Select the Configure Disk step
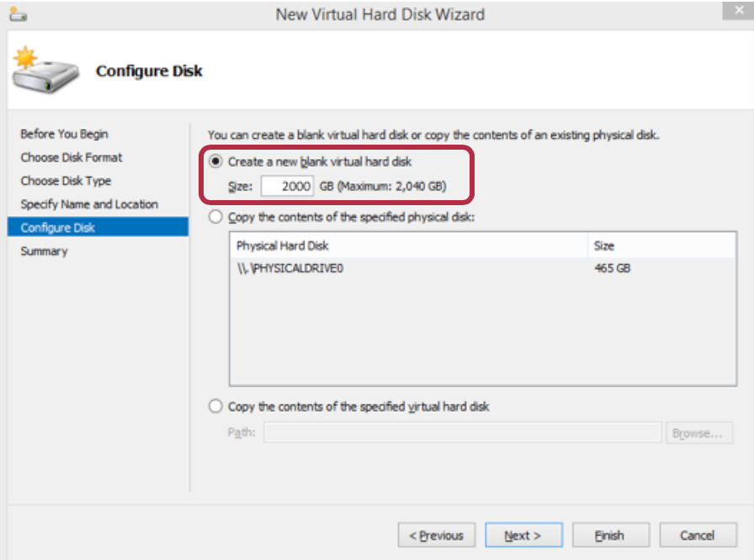The width and height of the screenshot is (754, 560). (x=98, y=227)
